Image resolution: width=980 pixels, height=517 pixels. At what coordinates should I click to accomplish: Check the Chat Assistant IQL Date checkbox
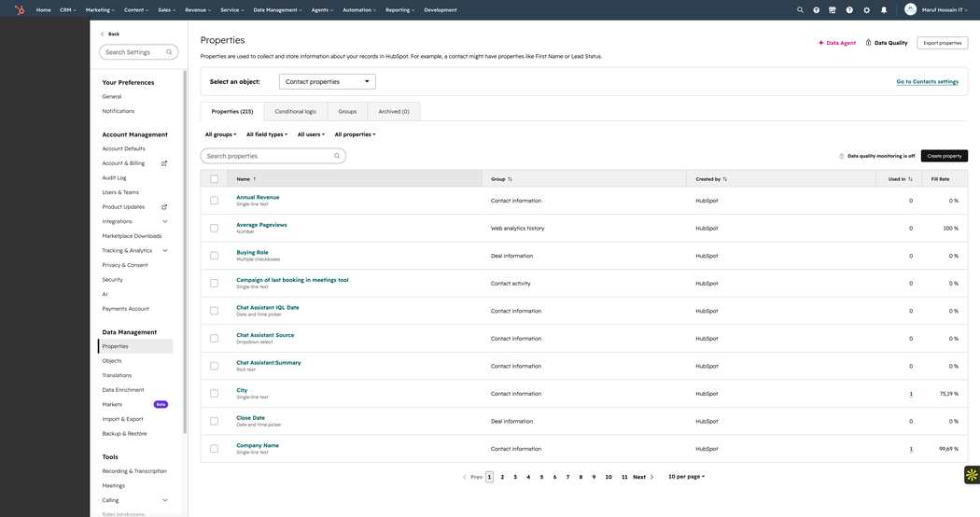[215, 311]
